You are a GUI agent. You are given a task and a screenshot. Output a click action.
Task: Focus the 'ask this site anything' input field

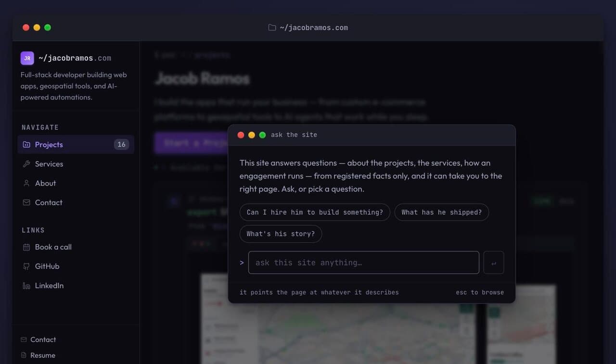pyautogui.click(x=364, y=263)
